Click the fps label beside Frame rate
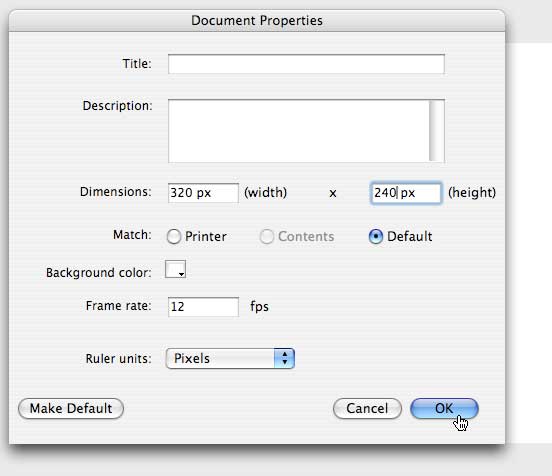 coord(259,307)
